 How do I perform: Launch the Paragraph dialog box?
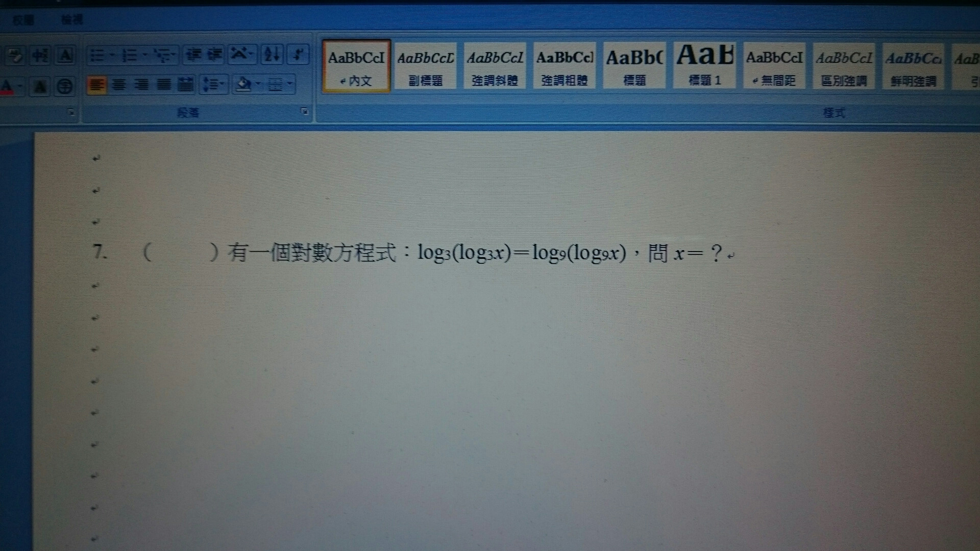(x=305, y=111)
